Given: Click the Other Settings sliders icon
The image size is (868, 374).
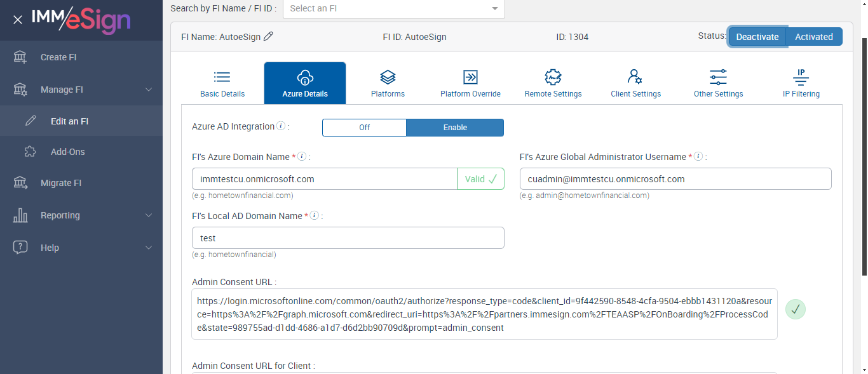Looking at the screenshot, I should click(x=718, y=77).
